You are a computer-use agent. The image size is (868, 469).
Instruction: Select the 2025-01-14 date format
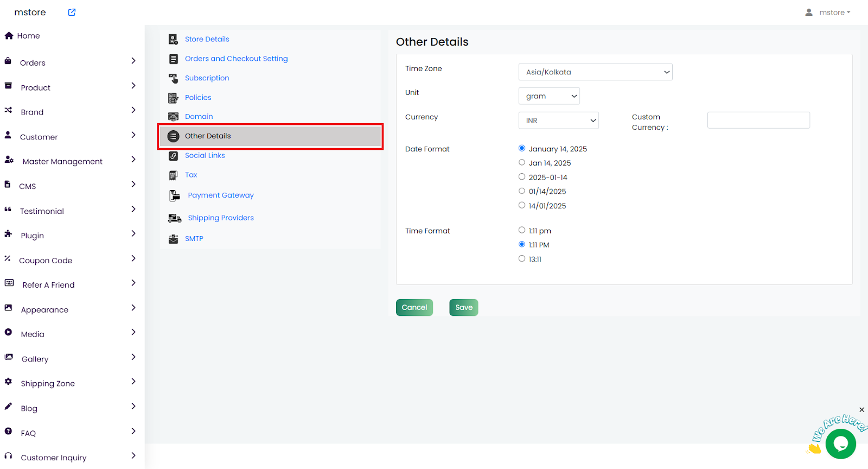point(522,177)
